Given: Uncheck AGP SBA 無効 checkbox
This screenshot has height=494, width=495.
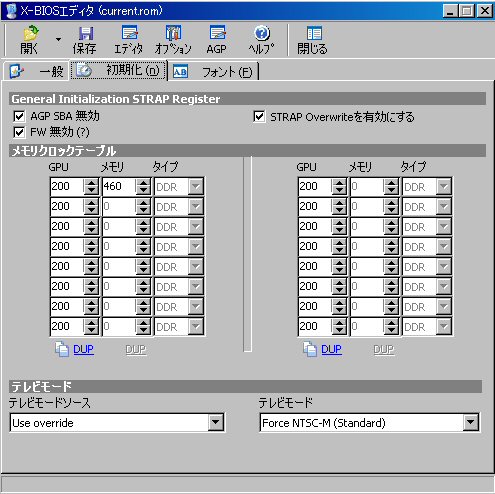Looking at the screenshot, I should coord(19,116).
